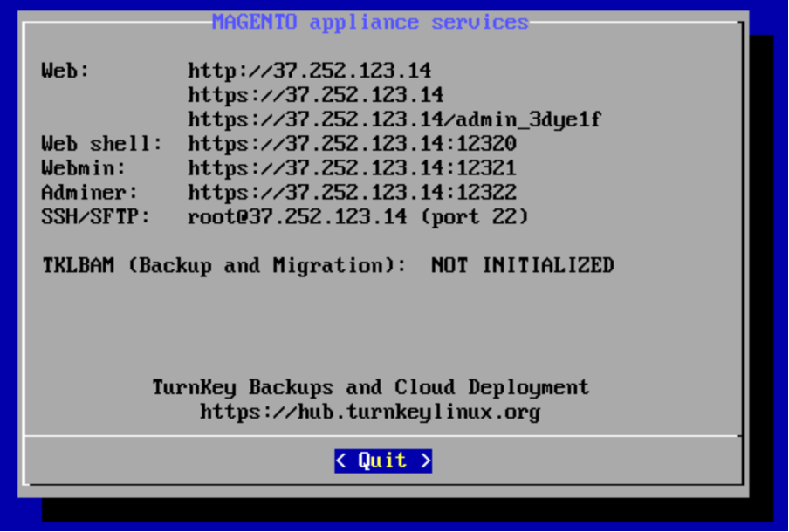Click the MAGENTO appliance services title
Image resolution: width=789 pixels, height=532 pixels.
(x=370, y=22)
